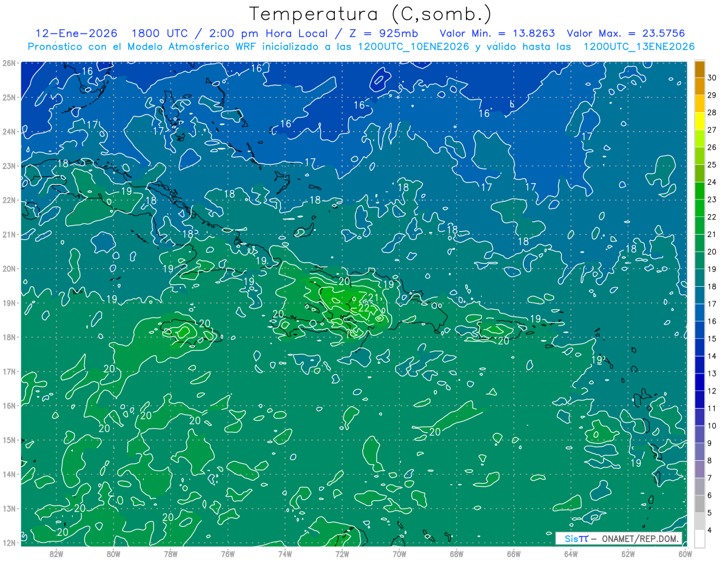Click the "78W" longitude axis label

tap(170, 554)
